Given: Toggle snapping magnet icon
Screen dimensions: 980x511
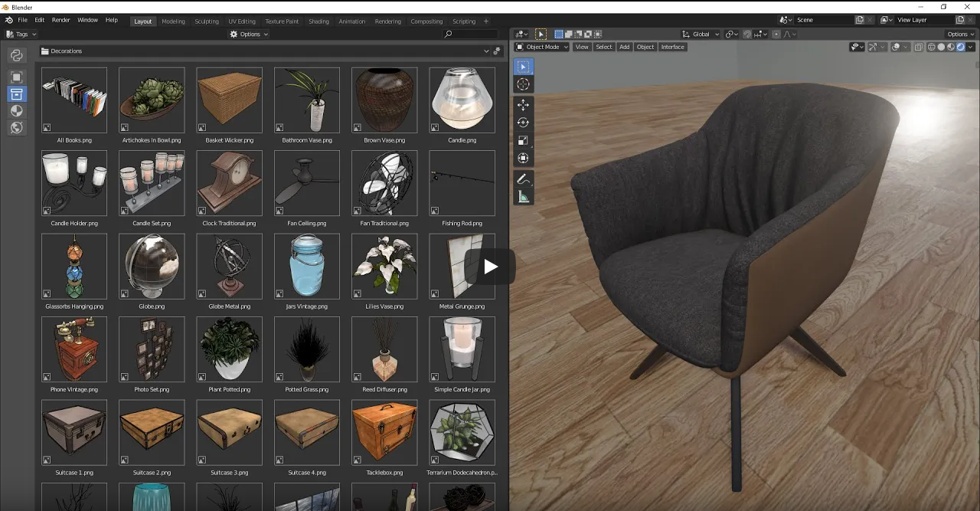Looking at the screenshot, I should coord(746,34).
